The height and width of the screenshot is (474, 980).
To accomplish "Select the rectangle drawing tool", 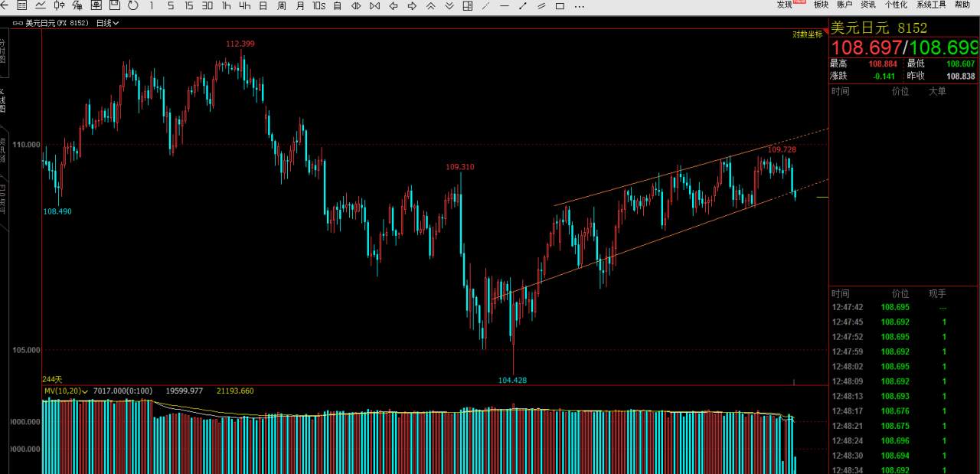I will click(560, 5).
